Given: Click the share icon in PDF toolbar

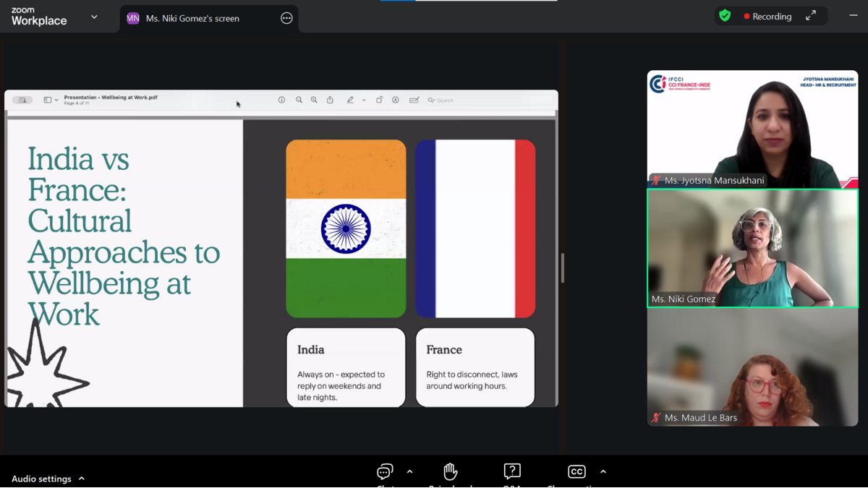Looking at the screenshot, I should click(x=330, y=100).
